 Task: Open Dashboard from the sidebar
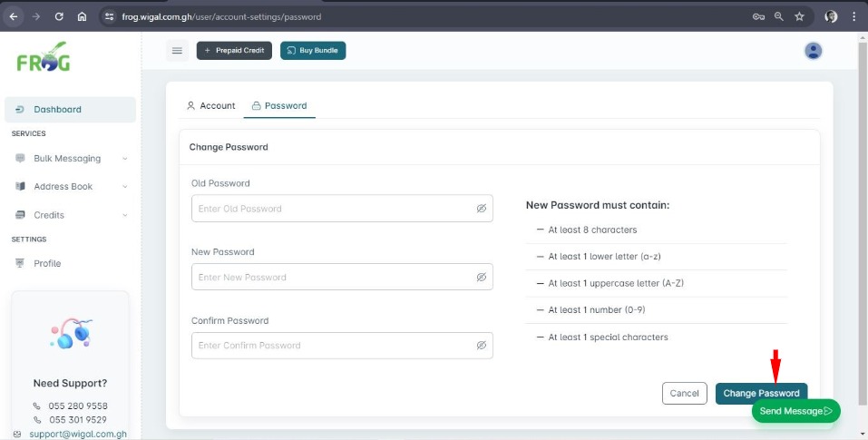(x=57, y=110)
